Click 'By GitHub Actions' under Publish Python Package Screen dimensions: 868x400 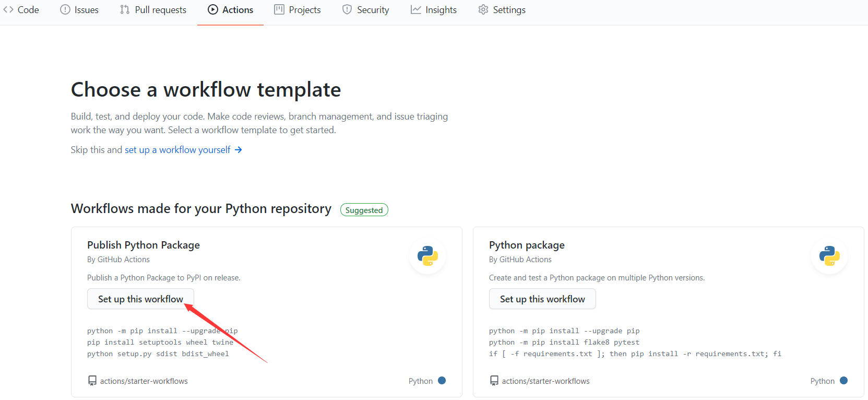tap(118, 260)
